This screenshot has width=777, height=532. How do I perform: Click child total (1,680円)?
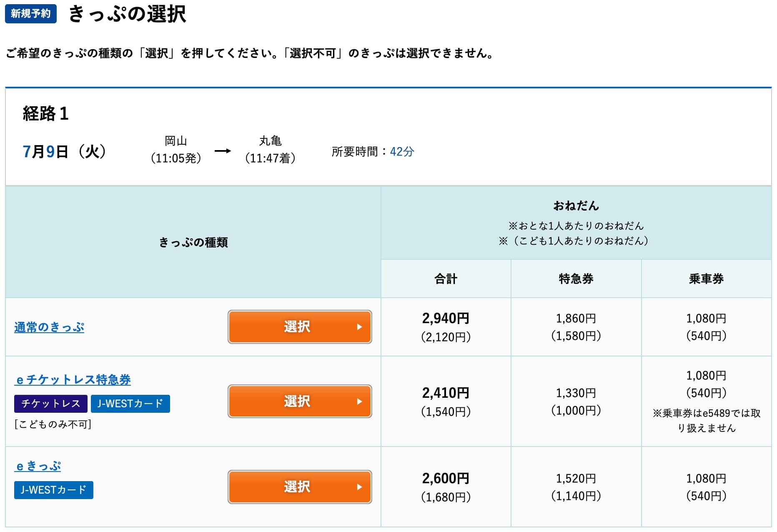click(x=446, y=497)
